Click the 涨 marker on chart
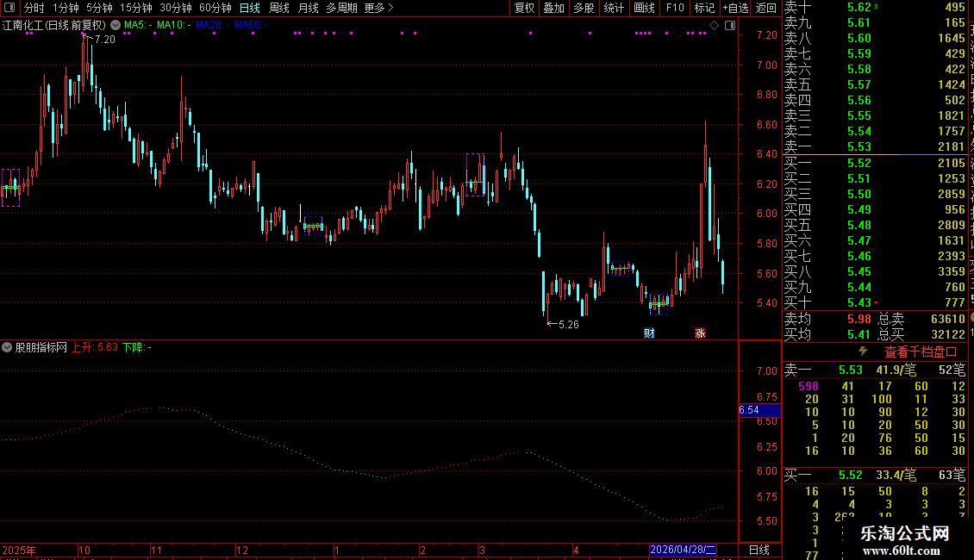This screenshot has width=974, height=560. pyautogui.click(x=700, y=333)
